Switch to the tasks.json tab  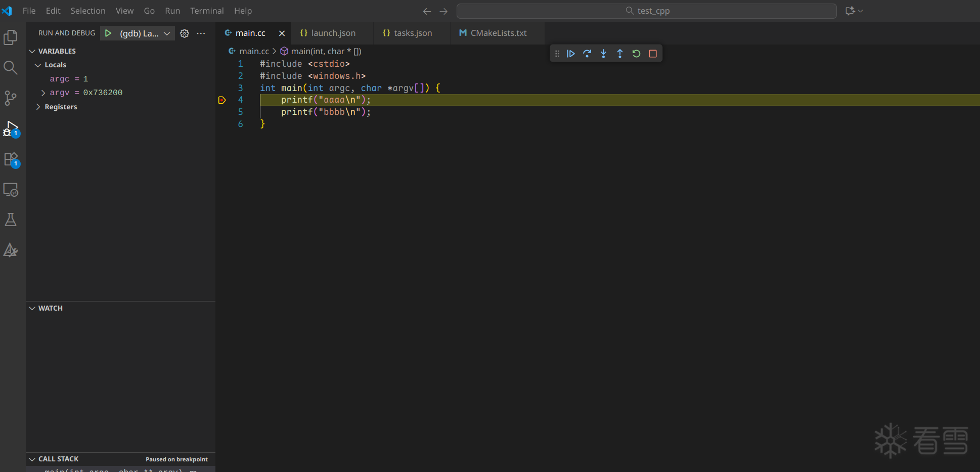click(x=413, y=33)
